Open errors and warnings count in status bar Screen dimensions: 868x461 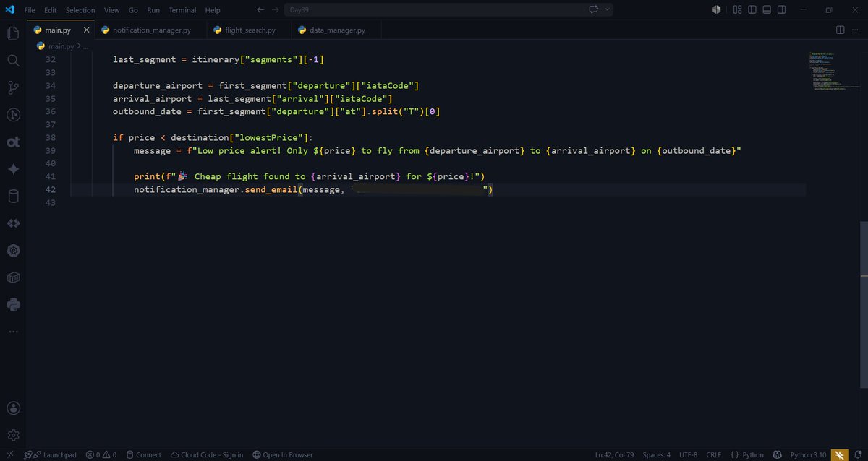click(101, 454)
